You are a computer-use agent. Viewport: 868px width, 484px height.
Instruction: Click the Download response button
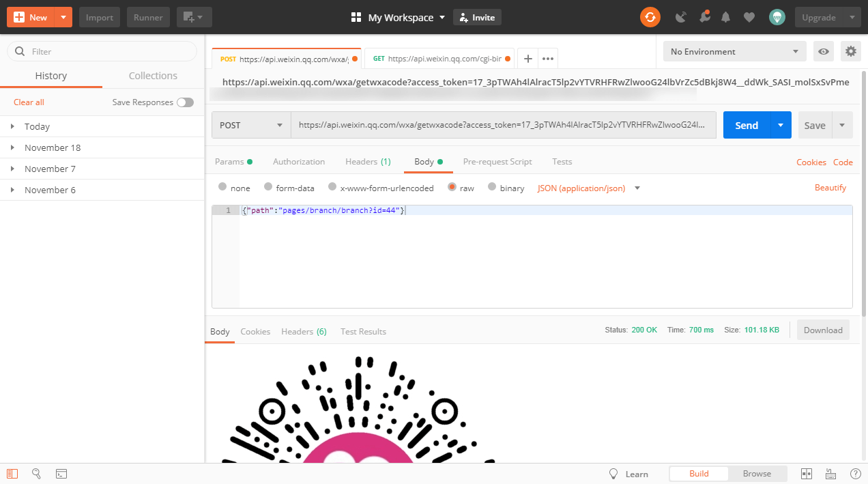click(x=823, y=330)
